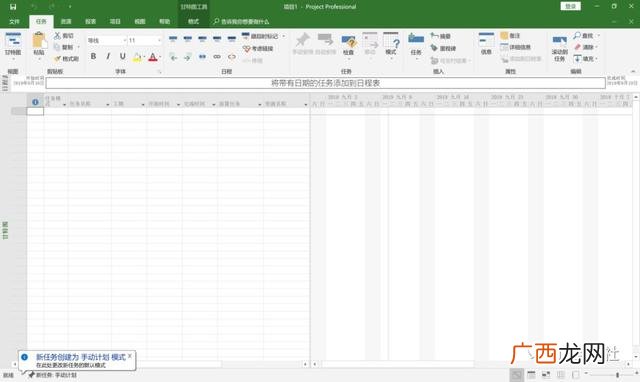Image resolution: width=640 pixels, height=382 pixels.
Task: Click the Indent Task right-arrow icon
Action: 188,57
